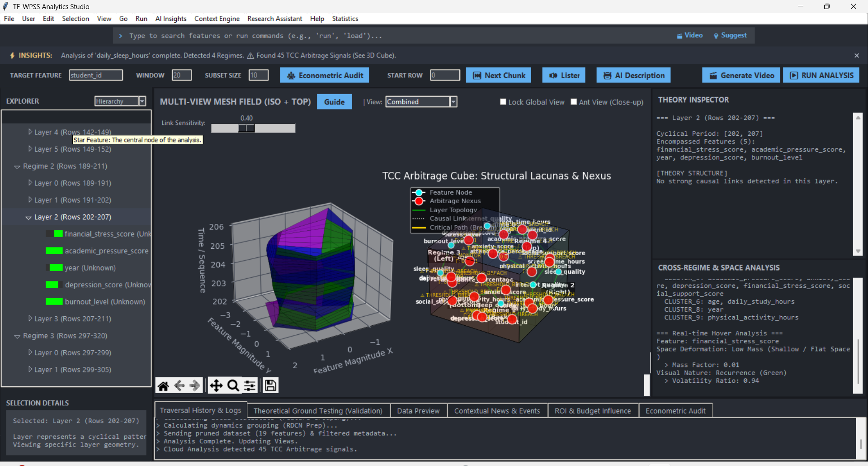Image resolution: width=868 pixels, height=466 pixels.
Task: Expand Layer 4 (Rows 142-149)
Action: (x=30, y=132)
